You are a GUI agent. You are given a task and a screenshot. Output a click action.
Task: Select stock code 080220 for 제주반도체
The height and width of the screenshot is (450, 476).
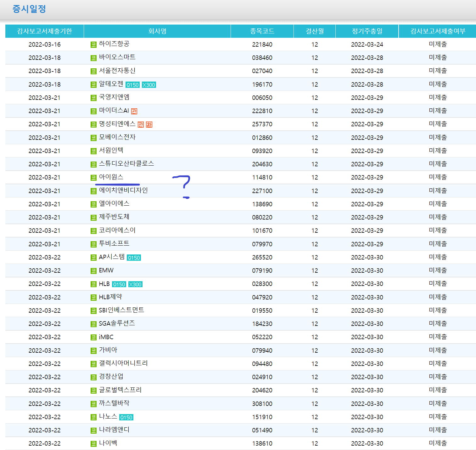click(262, 217)
